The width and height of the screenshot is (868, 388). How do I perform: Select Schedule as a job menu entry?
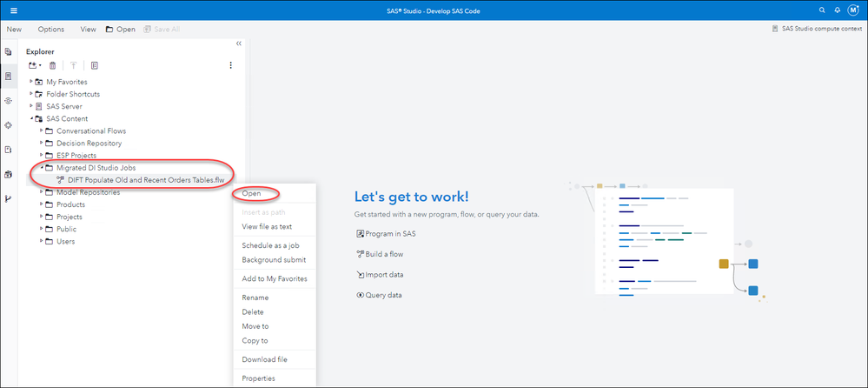(x=270, y=245)
